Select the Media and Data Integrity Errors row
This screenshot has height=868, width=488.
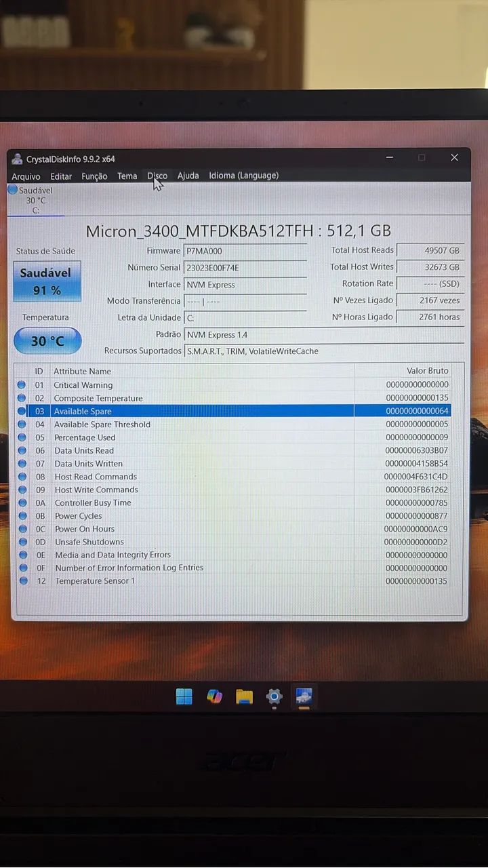233,555
